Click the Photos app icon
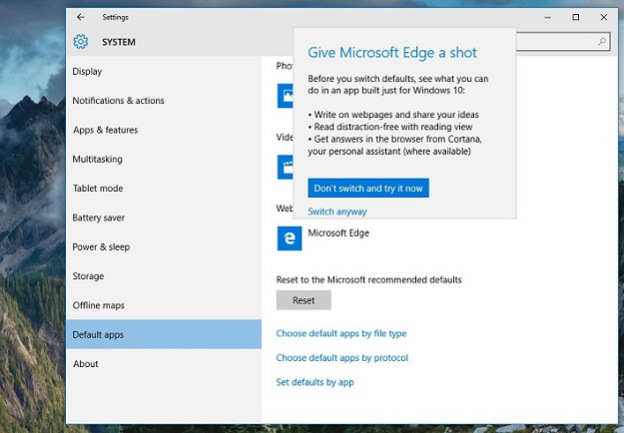 285,96
